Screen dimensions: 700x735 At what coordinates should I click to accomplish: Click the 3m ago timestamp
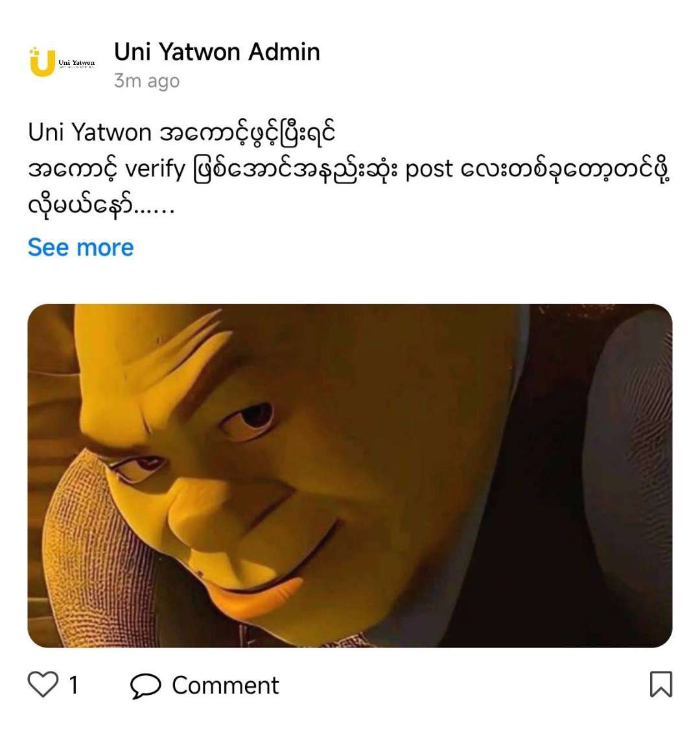point(146,81)
